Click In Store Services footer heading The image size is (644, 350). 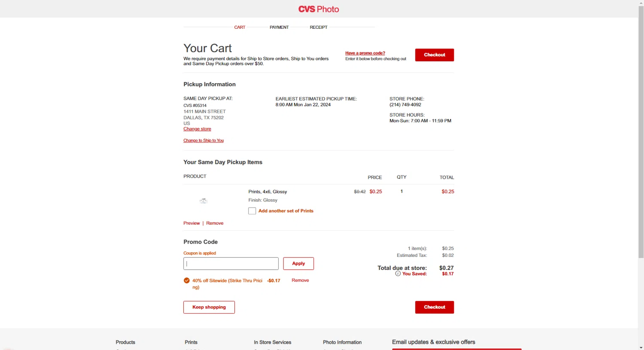(x=272, y=342)
